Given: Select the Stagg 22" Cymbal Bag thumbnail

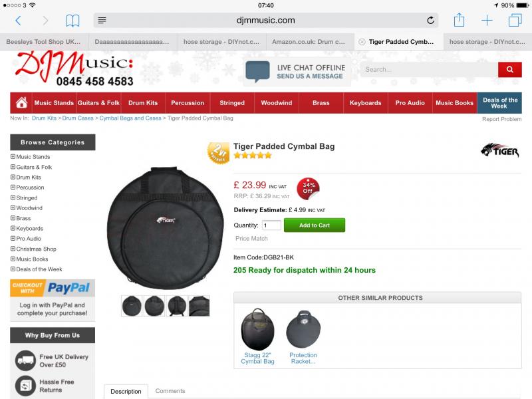Looking at the screenshot, I should click(257, 329).
